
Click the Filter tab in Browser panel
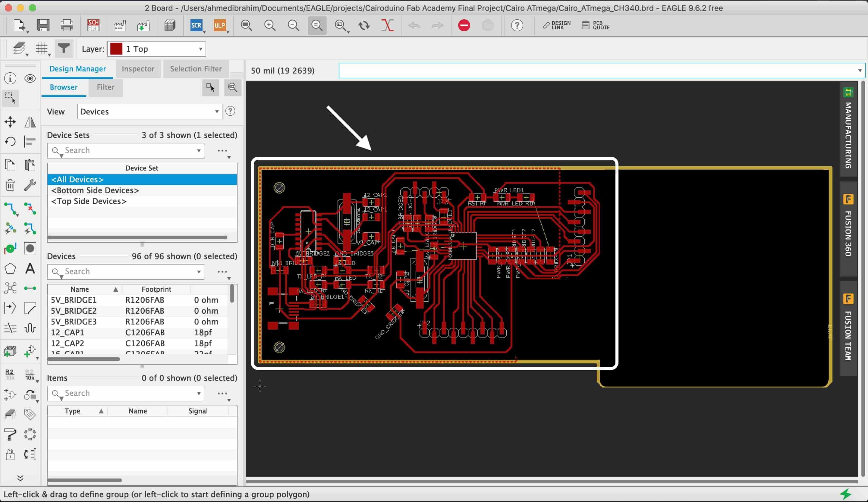(106, 87)
